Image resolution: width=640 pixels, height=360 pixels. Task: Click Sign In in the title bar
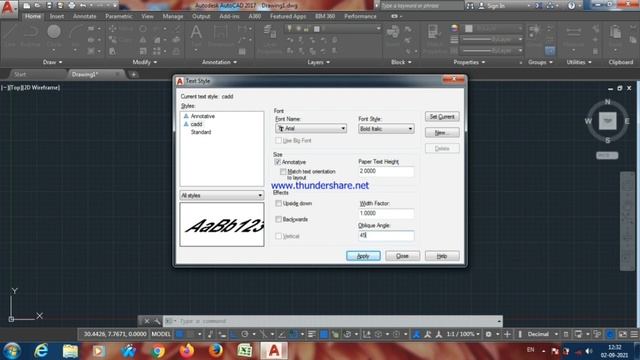pos(492,6)
